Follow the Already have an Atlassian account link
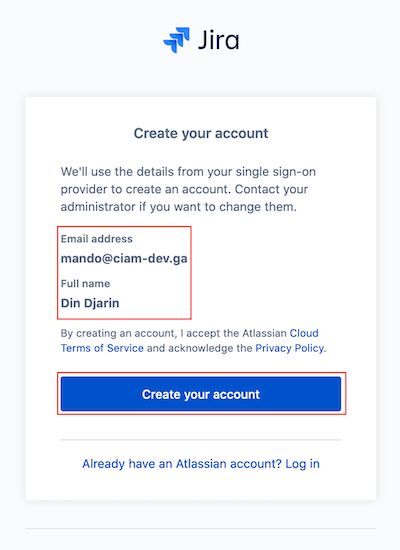 (x=201, y=464)
